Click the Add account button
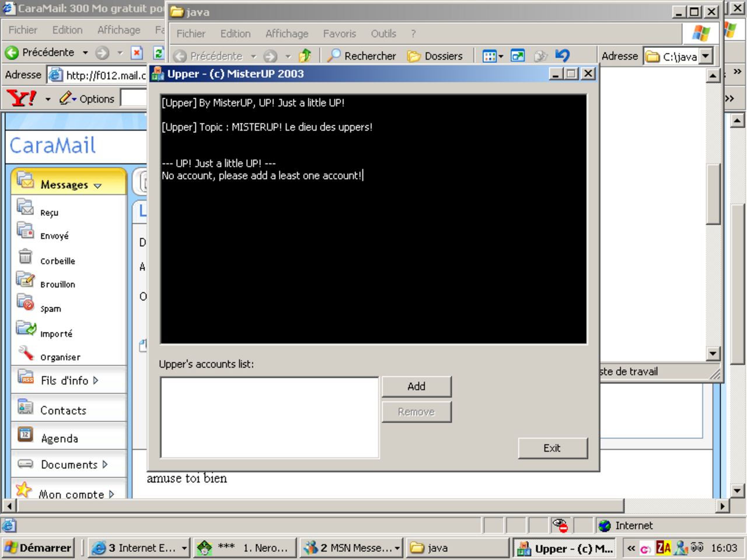 pyautogui.click(x=416, y=386)
